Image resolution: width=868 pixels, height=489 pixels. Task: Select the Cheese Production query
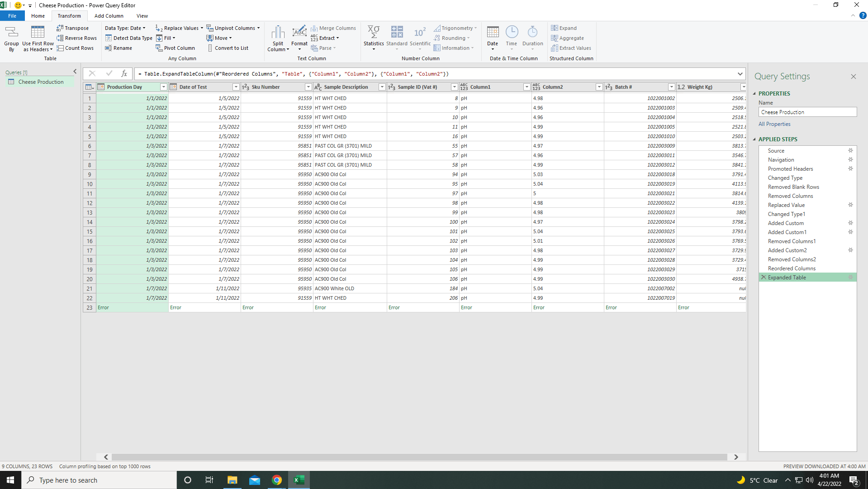click(x=41, y=82)
